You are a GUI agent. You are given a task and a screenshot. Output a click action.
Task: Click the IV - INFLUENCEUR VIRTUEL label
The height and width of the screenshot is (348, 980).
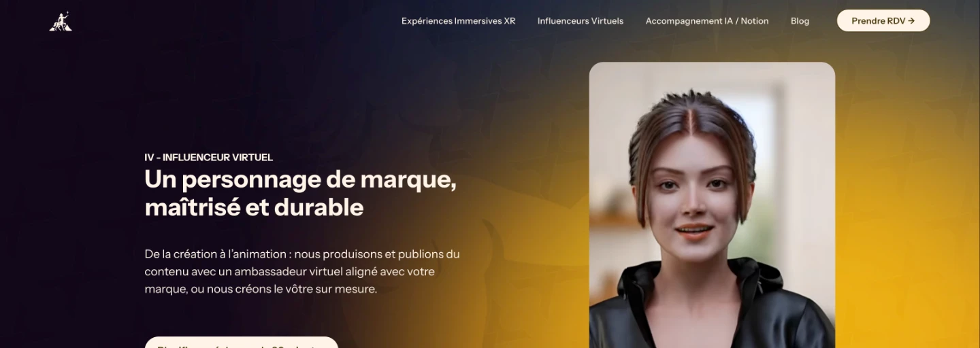point(208,157)
